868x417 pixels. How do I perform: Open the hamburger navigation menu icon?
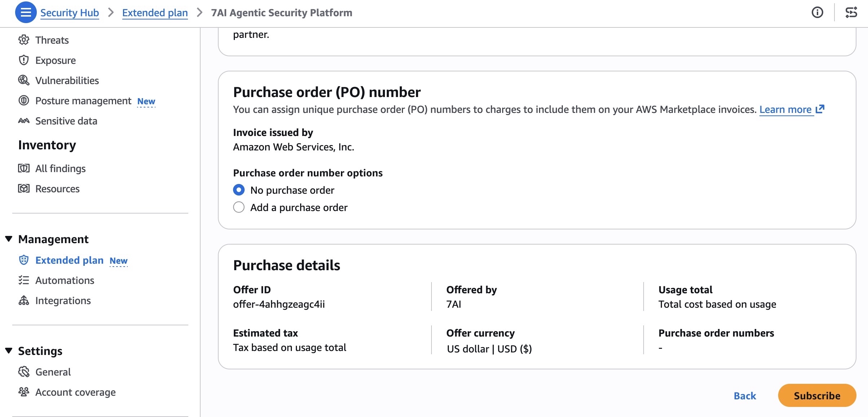[26, 13]
